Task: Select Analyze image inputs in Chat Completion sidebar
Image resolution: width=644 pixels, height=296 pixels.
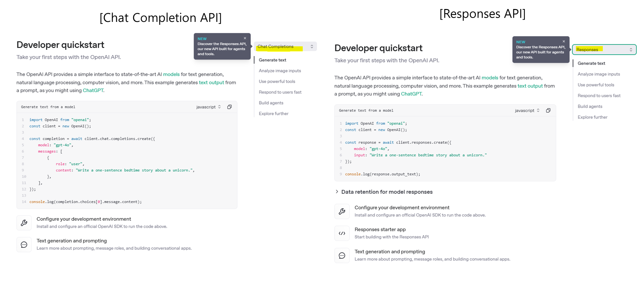Action: 280,71
